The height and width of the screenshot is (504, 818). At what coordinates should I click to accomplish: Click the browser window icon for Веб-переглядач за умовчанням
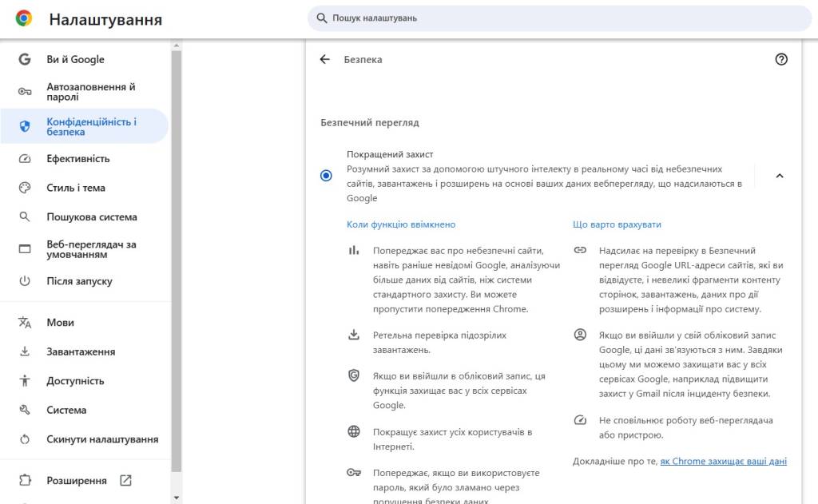pos(25,249)
